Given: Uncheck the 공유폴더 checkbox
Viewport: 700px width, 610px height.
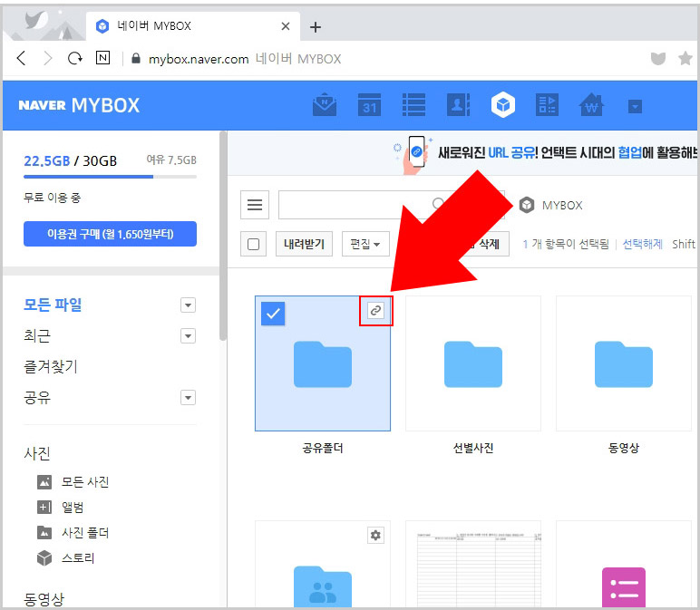Looking at the screenshot, I should coord(273,314).
